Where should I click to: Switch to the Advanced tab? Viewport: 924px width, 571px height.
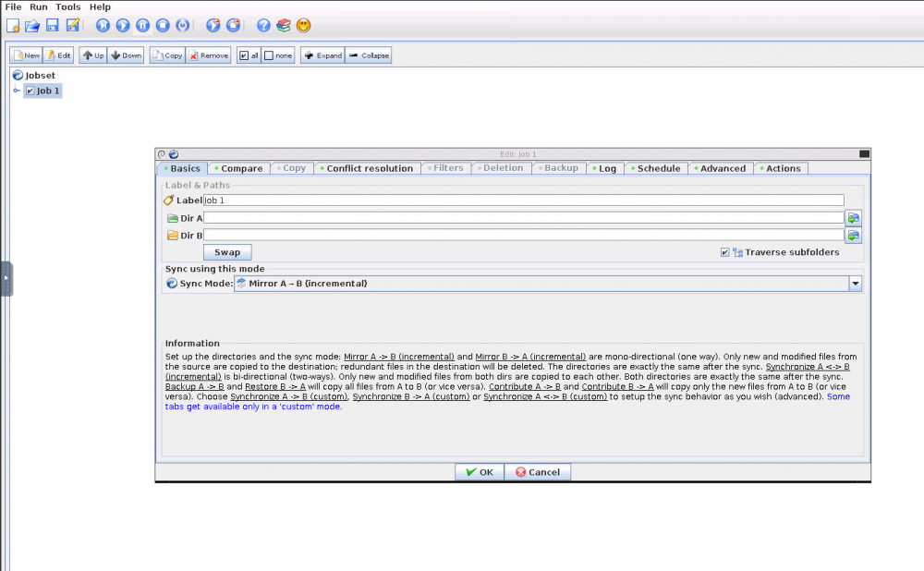pos(720,168)
